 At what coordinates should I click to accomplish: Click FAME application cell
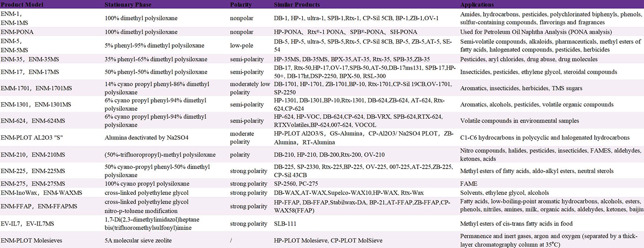(468, 184)
